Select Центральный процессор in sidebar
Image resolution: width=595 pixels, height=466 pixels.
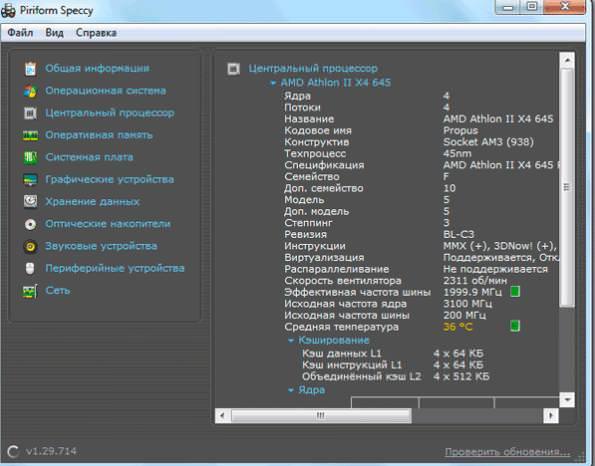110,113
